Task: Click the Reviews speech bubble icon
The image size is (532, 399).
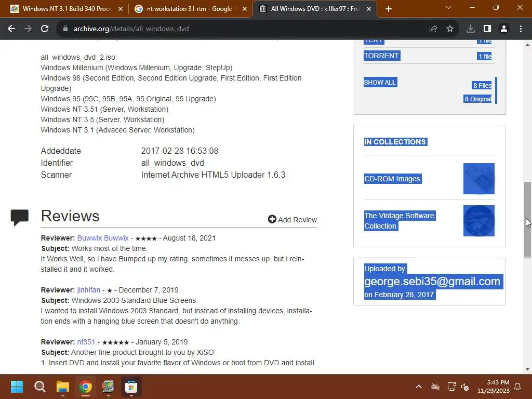Action: [19, 218]
